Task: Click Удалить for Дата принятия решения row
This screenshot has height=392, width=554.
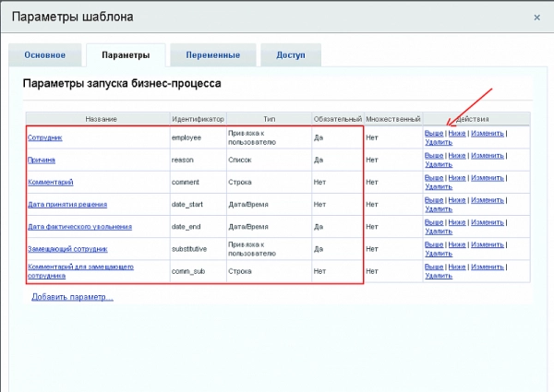Action: 438,209
